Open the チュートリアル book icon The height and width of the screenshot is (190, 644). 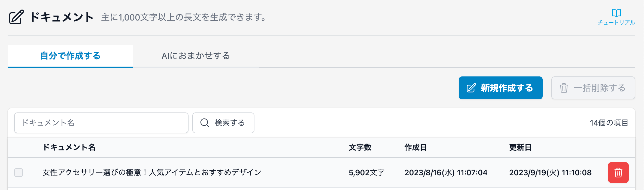[616, 13]
